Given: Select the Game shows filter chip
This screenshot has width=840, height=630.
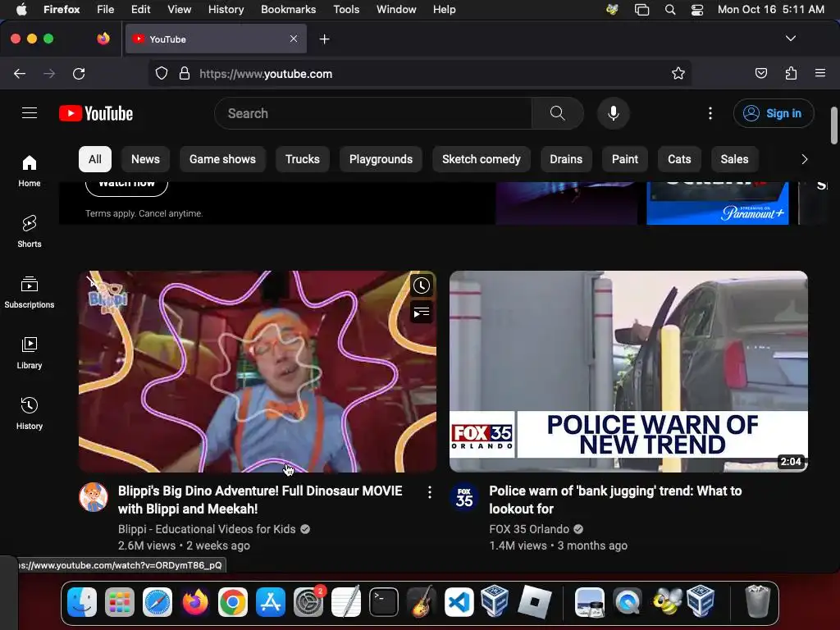Looking at the screenshot, I should (222, 159).
